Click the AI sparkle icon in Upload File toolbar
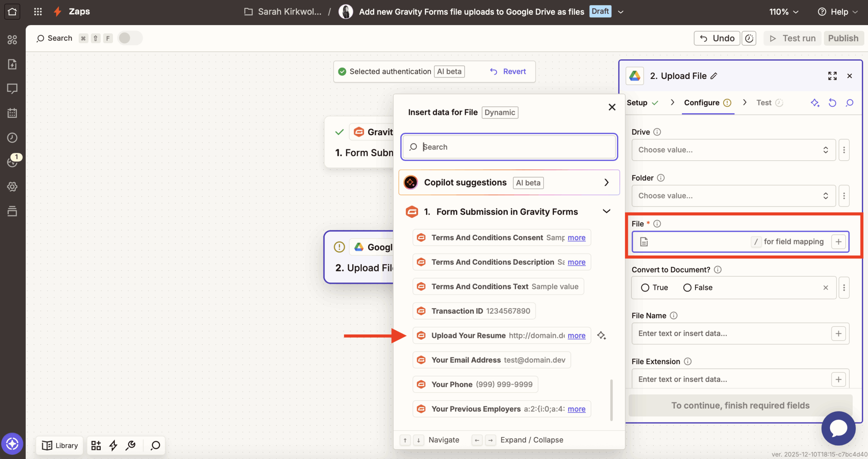Screen dimensions: 868x459 click(x=815, y=102)
